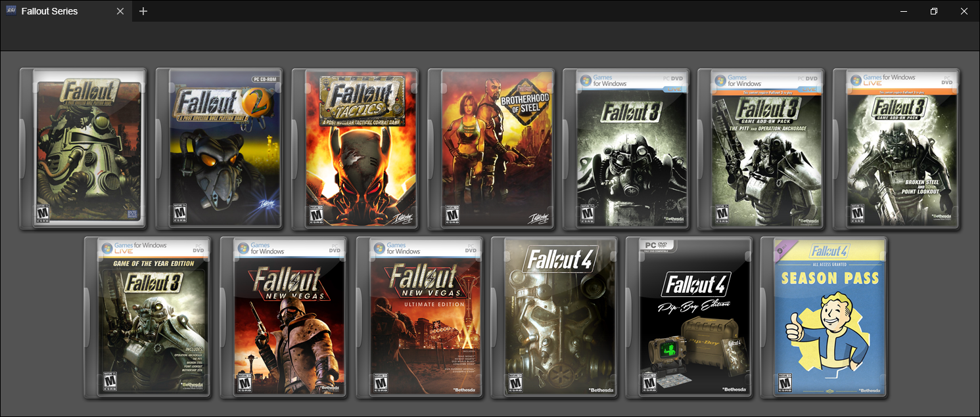
Task: Open the original Fallout game case
Action: 83,148
